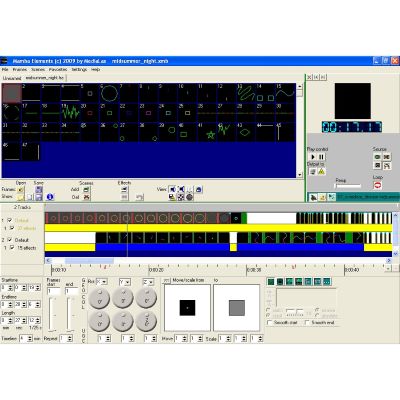Screen dimensions: 400x400
Task: Switch to the Unnamed tab
Action: (12, 78)
